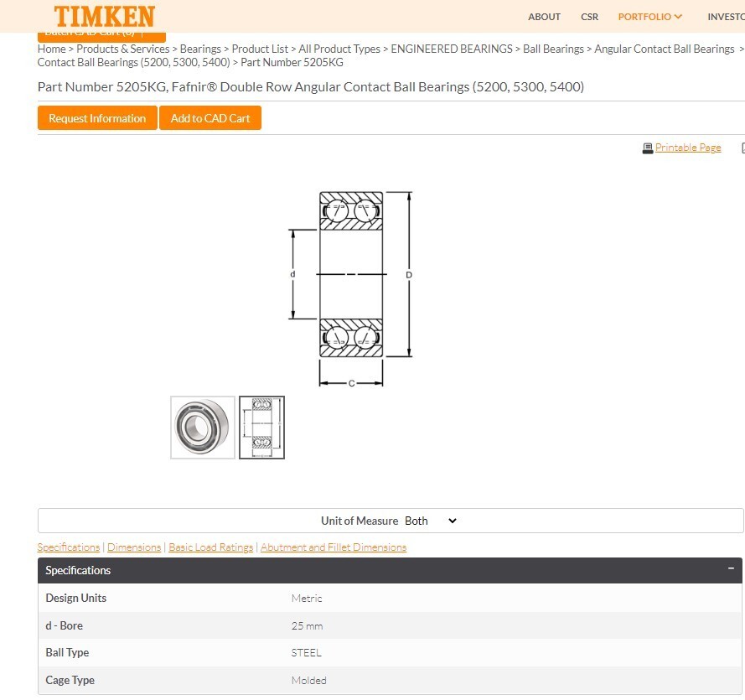Screen dimensions: 745x700
Task: Select the 'STEEL' ball type value
Action: (306, 653)
